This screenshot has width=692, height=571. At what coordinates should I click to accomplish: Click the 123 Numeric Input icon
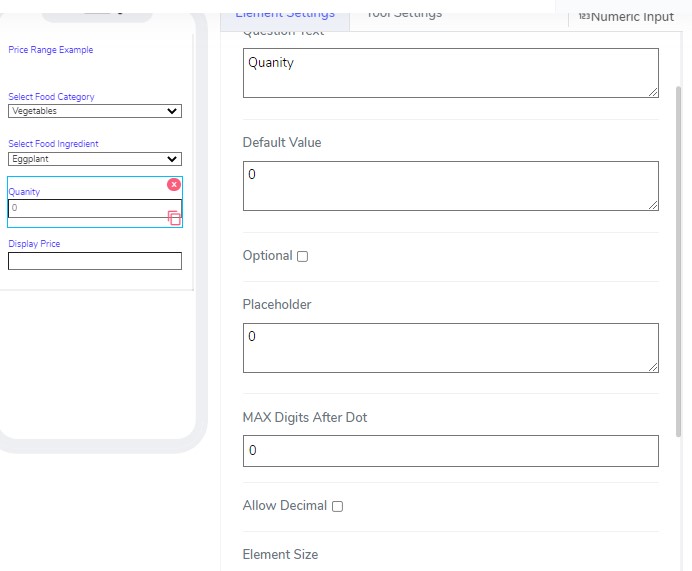(584, 17)
